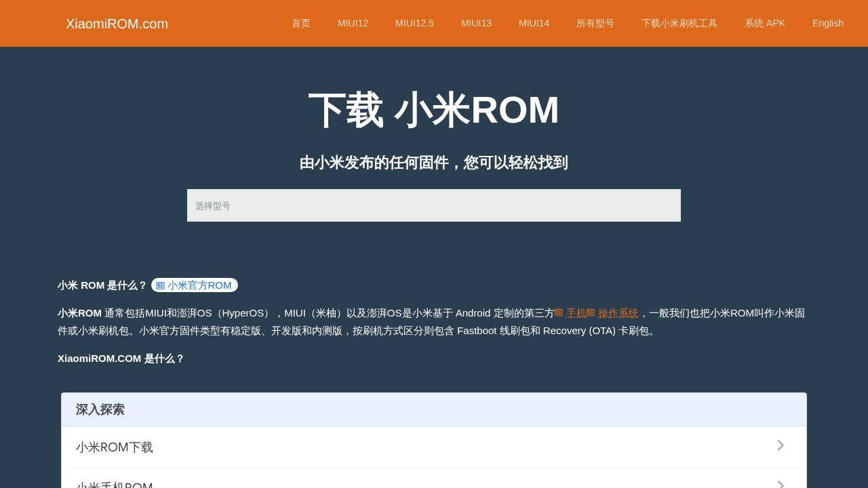Click the 选择型号 model selection field
Image resolution: width=868 pixels, height=488 pixels.
point(434,205)
